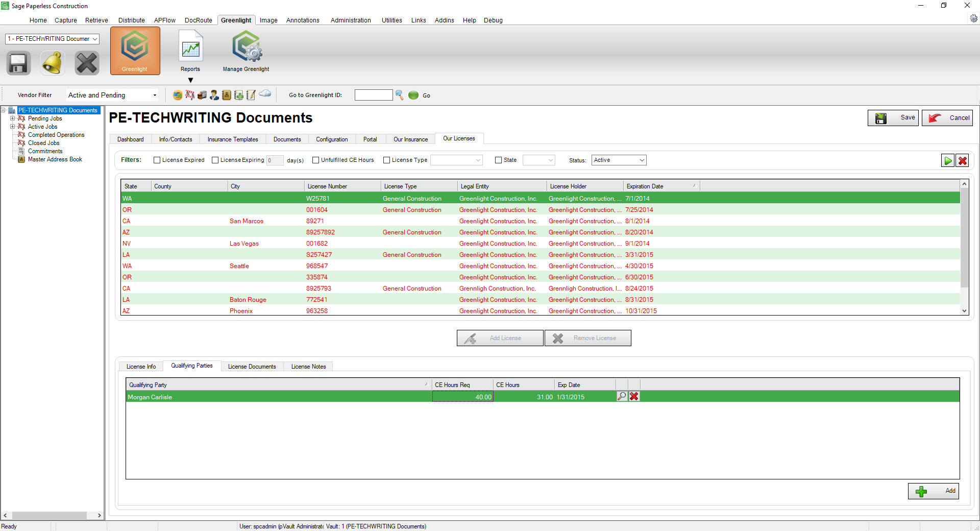
Task: Click the large Greenlight ribbon icon
Action: click(x=135, y=51)
